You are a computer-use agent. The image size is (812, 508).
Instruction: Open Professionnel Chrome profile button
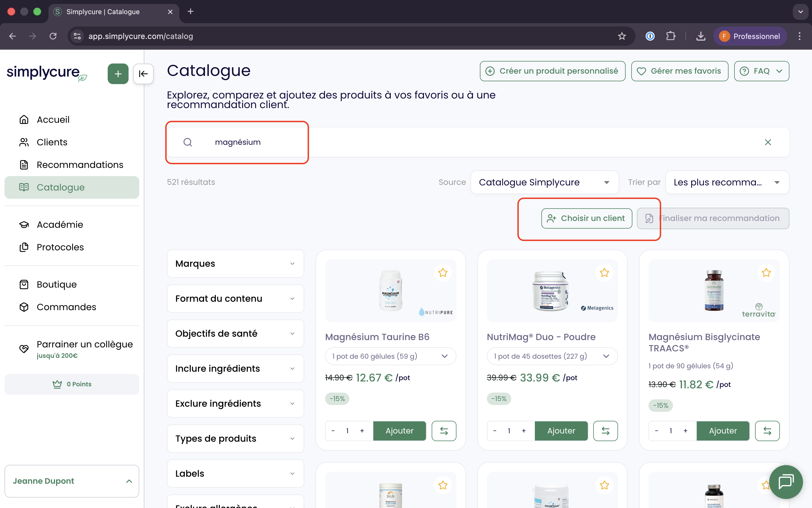pyautogui.click(x=750, y=36)
